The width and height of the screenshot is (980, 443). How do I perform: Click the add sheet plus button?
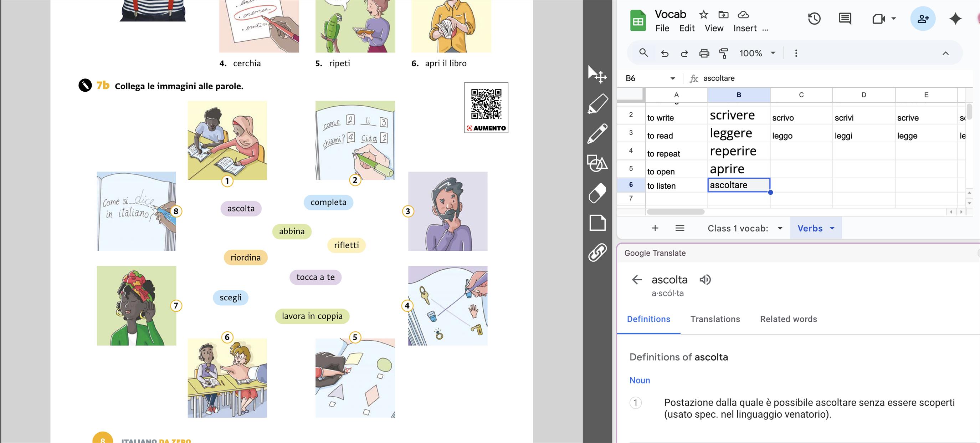click(x=655, y=228)
